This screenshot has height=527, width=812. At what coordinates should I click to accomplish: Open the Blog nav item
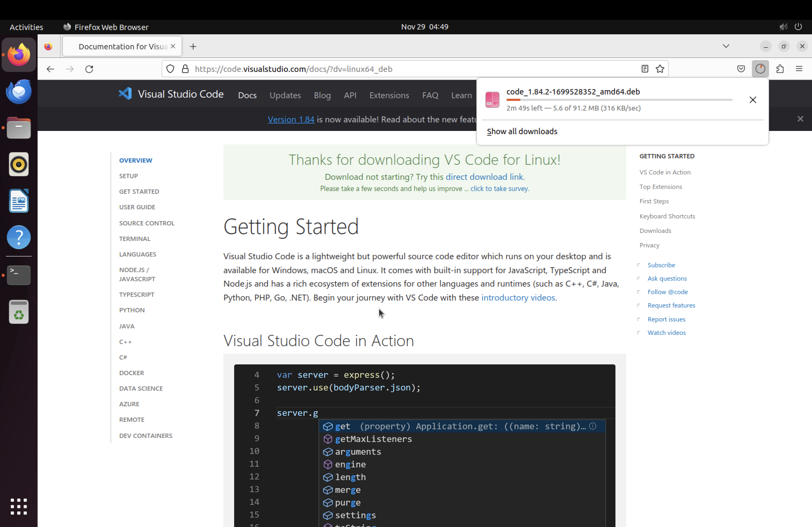(x=322, y=95)
